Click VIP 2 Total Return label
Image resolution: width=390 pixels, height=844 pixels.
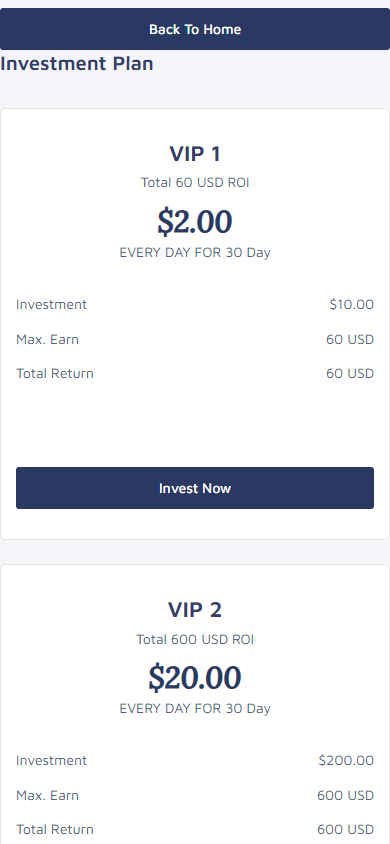[55, 829]
